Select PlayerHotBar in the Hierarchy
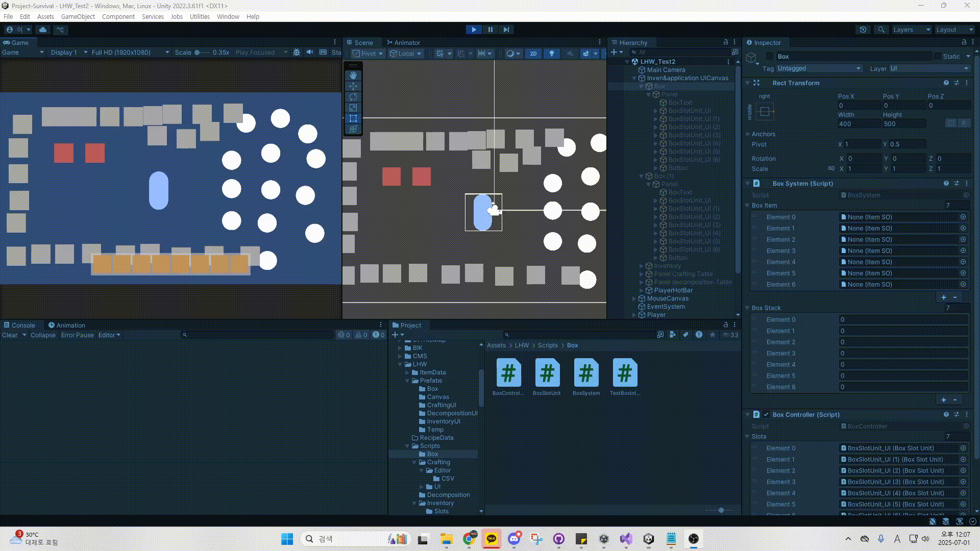Screen dimensions: 980x551 [673, 290]
